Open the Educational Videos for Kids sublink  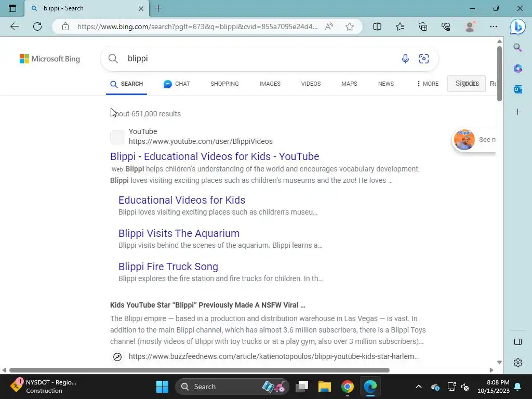point(182,200)
